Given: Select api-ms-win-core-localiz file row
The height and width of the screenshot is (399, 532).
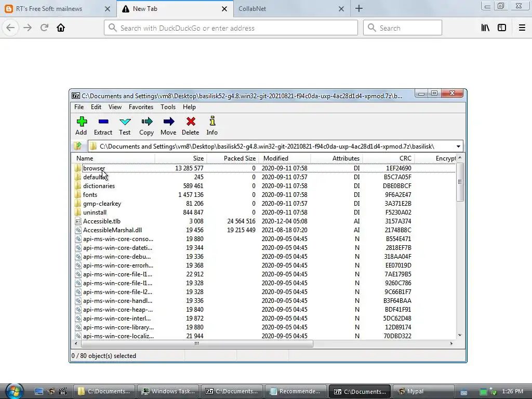Looking at the screenshot, I should 264,336.
